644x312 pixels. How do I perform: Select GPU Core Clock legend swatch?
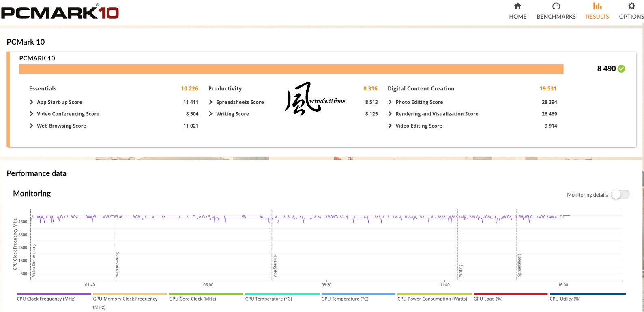(206, 294)
